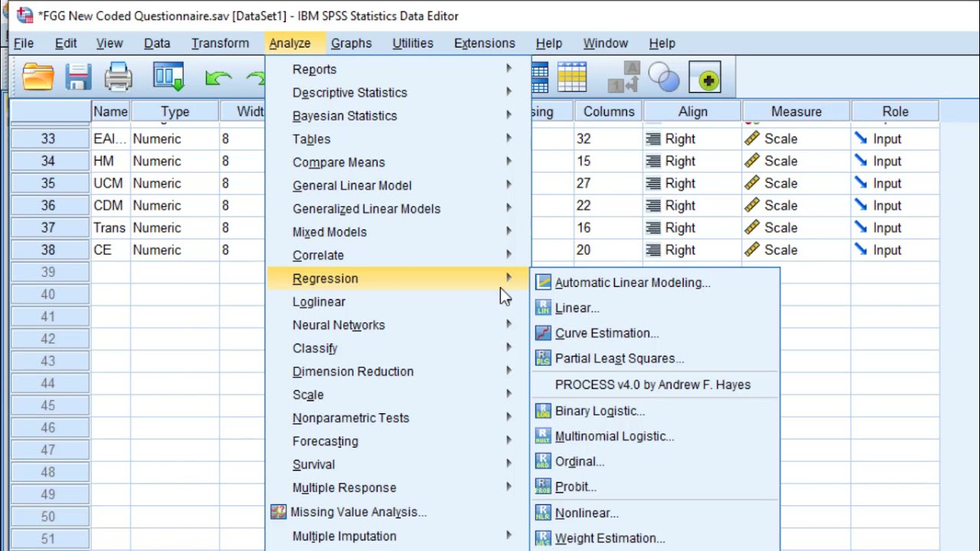Click the Input role arrow icon in row 34

861,161
